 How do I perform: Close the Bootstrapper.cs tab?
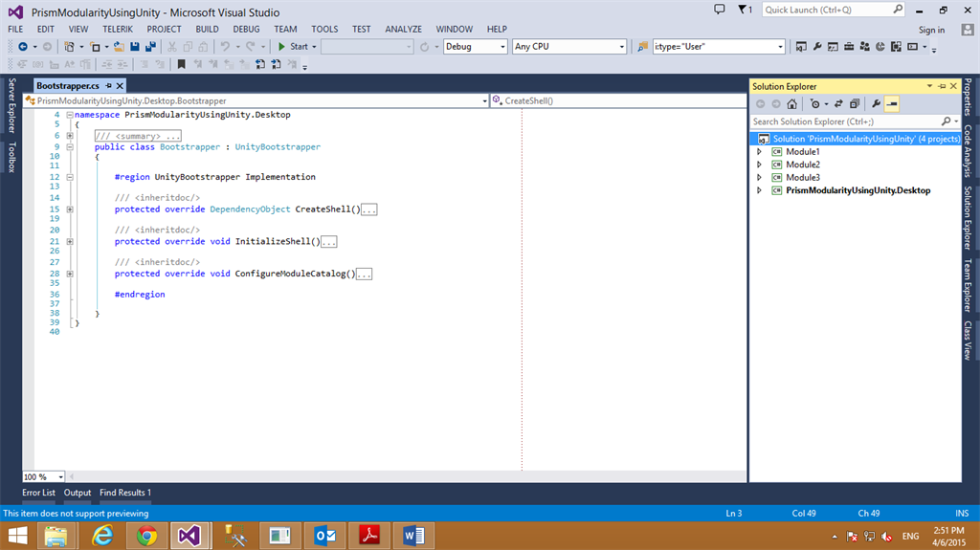coord(120,86)
